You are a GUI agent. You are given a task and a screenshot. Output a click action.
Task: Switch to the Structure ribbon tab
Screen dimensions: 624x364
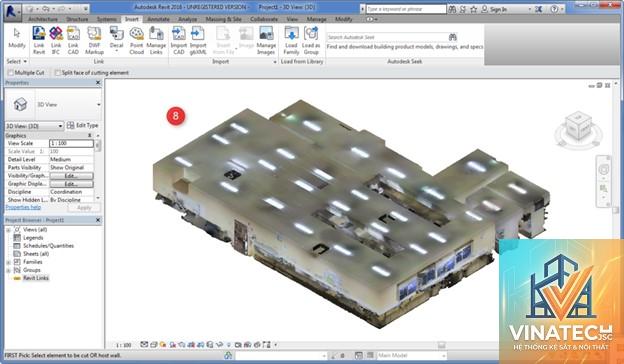[77, 19]
